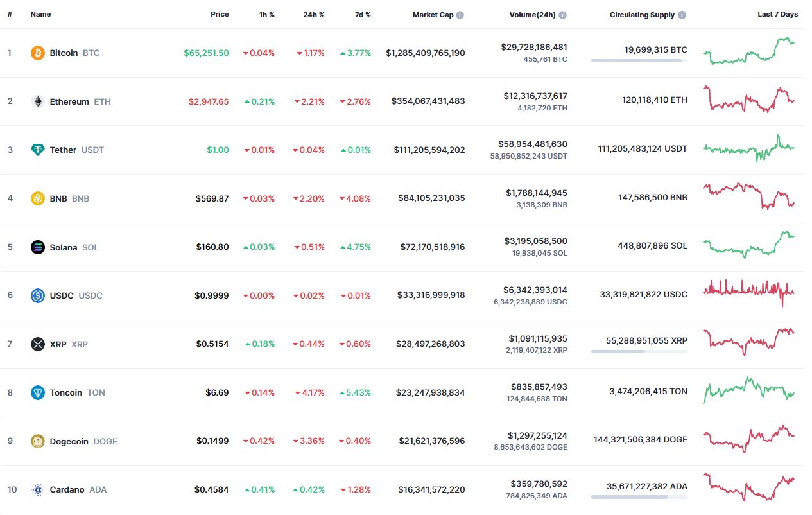Image resolution: width=812 pixels, height=515 pixels.
Task: Click the Bitcoin coin logo icon
Action: [x=38, y=53]
